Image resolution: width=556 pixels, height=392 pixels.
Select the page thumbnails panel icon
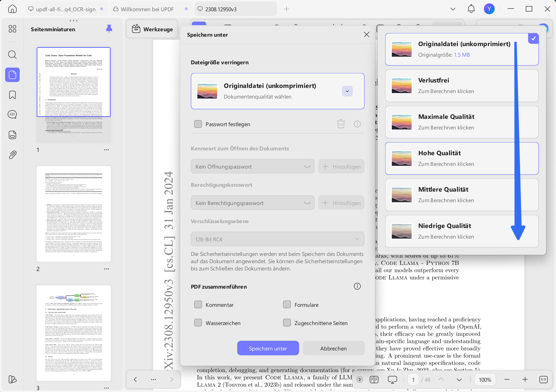[x=12, y=75]
